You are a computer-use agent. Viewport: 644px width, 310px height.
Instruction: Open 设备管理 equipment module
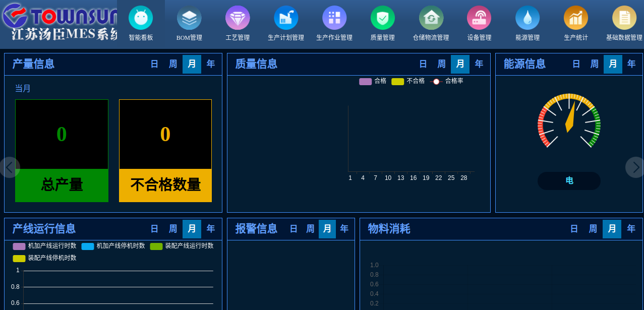click(x=479, y=23)
